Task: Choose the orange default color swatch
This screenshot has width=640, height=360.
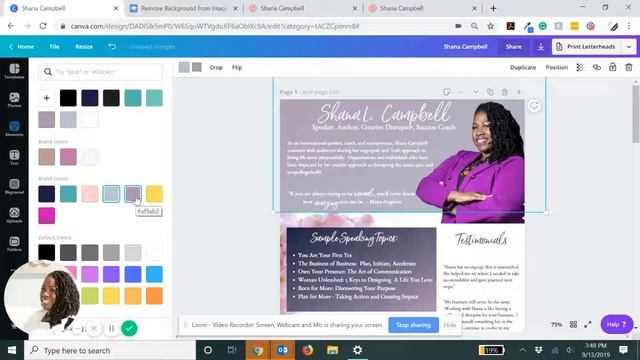Action: tap(154, 296)
